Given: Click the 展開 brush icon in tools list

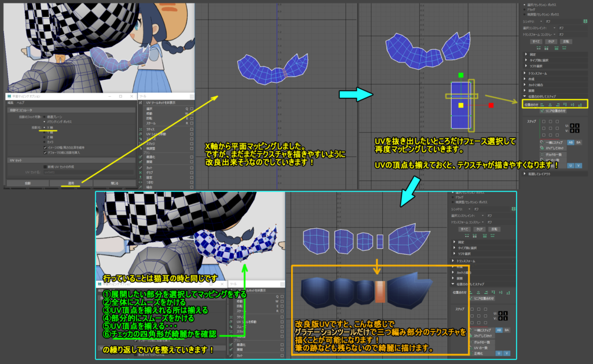Looking at the screenshot, I should 141,162.
